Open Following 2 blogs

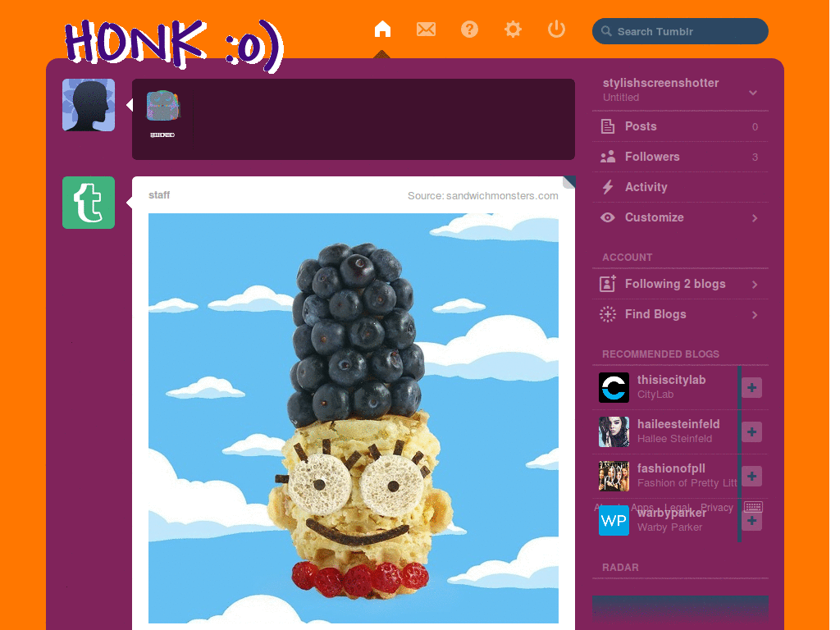[x=680, y=284]
